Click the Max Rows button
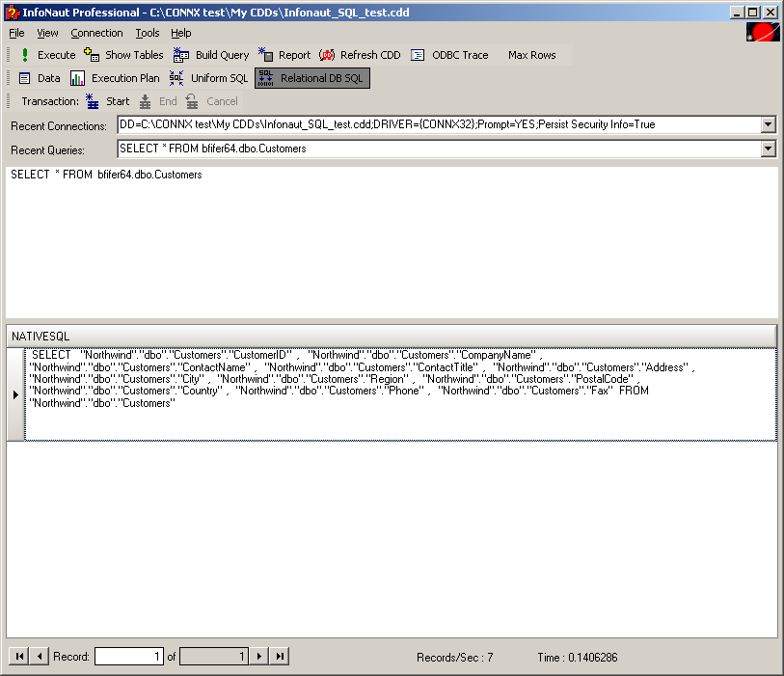This screenshot has height=676, width=784. (531, 55)
